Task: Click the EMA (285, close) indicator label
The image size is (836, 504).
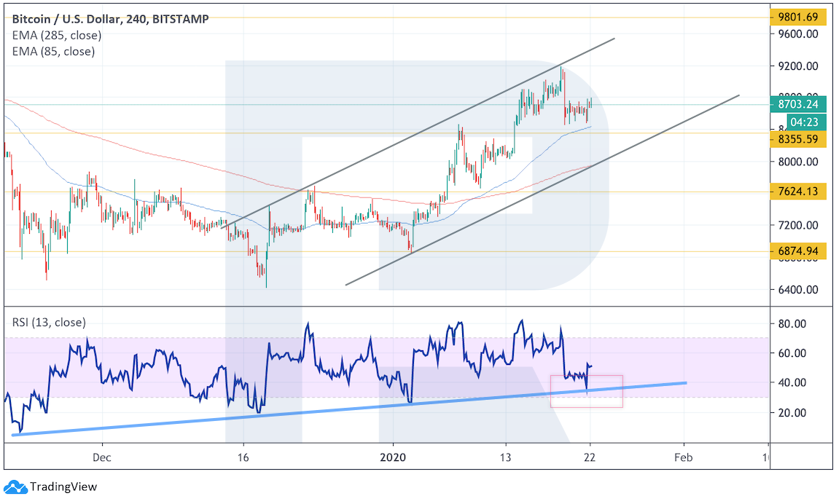Action: (x=56, y=35)
